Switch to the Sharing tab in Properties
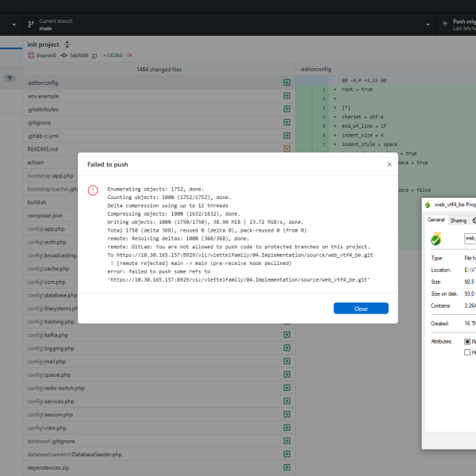The image size is (476, 476). [459, 220]
